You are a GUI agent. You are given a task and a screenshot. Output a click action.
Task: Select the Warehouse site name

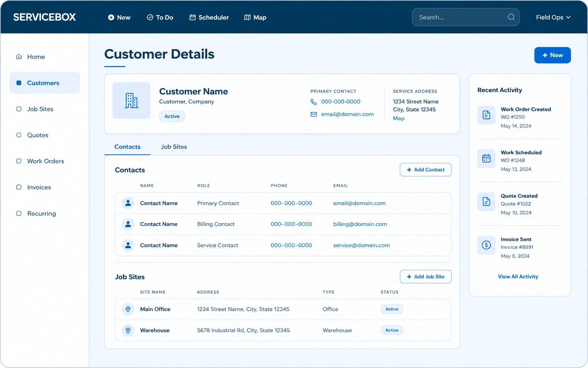[x=155, y=330]
